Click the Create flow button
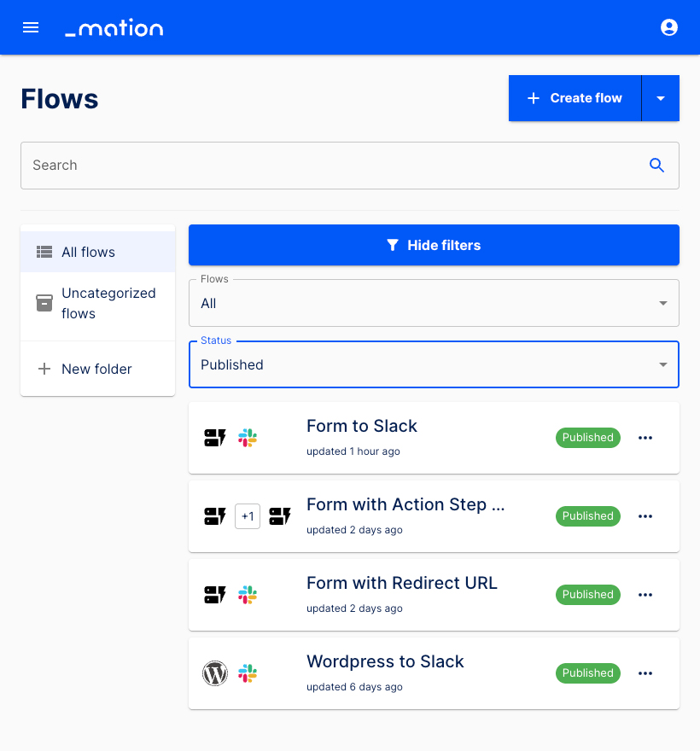This screenshot has width=700, height=751. coord(575,97)
